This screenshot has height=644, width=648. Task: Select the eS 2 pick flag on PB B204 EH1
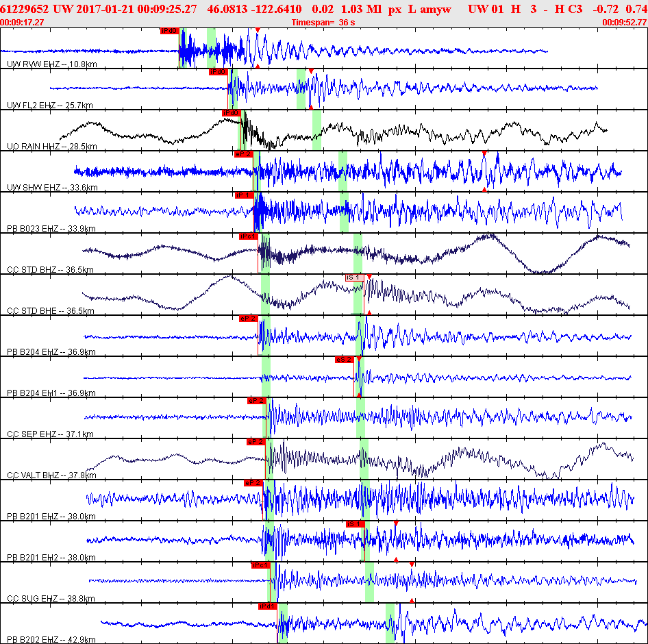tap(345, 360)
